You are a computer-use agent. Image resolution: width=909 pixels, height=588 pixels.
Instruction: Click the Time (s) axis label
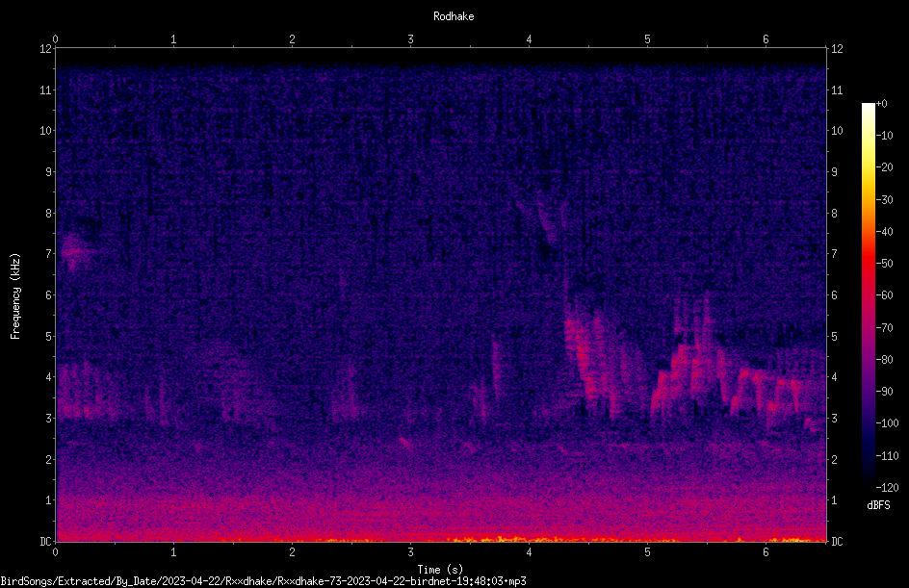(x=440, y=570)
